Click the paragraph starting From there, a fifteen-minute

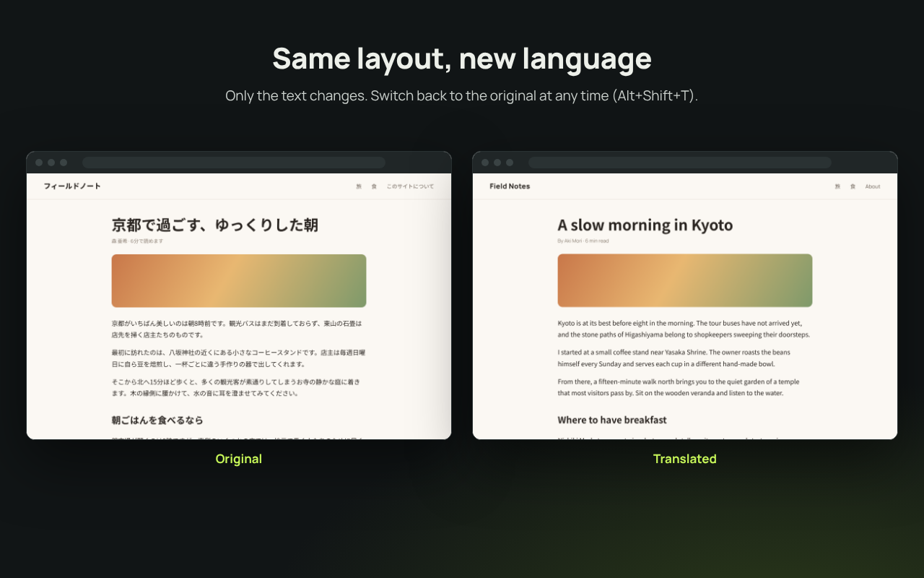[679, 387]
